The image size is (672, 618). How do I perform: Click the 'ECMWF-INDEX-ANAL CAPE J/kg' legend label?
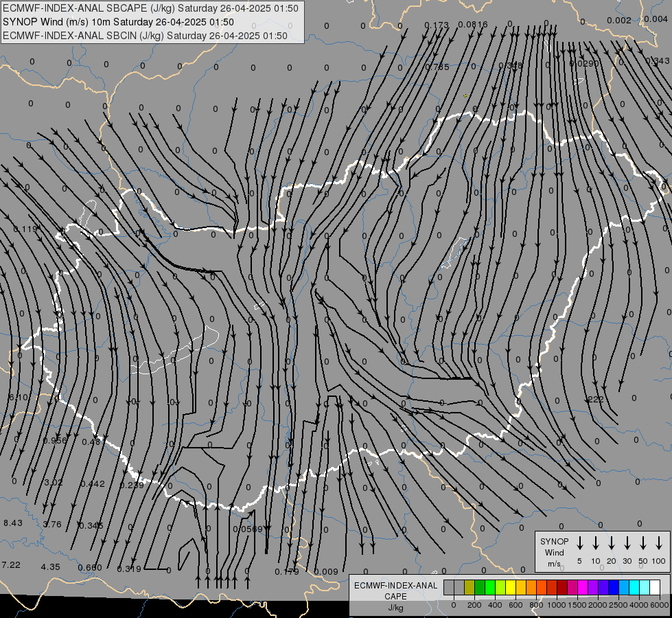click(x=395, y=596)
